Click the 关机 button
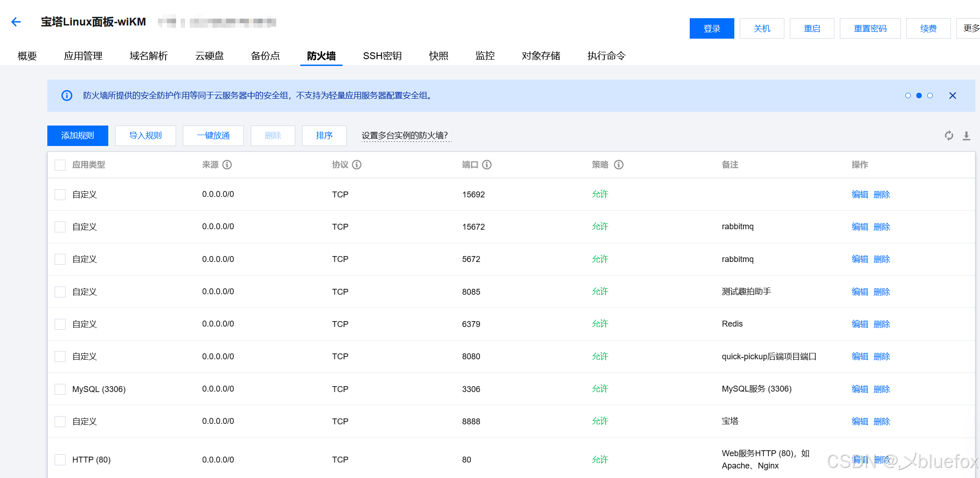 pyautogui.click(x=762, y=29)
